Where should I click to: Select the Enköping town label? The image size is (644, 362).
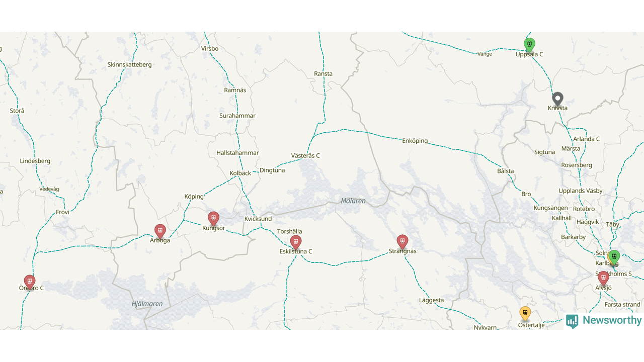point(415,141)
